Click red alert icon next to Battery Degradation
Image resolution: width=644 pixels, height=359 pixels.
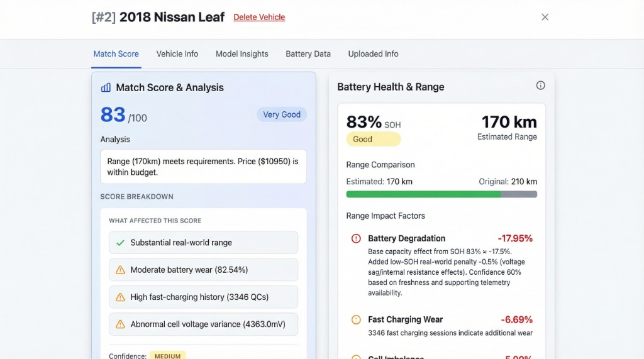pos(356,239)
